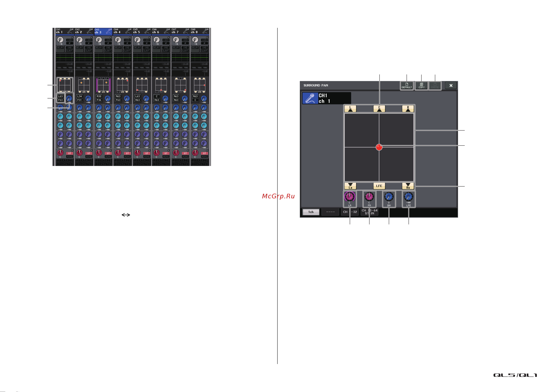
Task: Select the CH2 channel name header
Action: [84, 31]
